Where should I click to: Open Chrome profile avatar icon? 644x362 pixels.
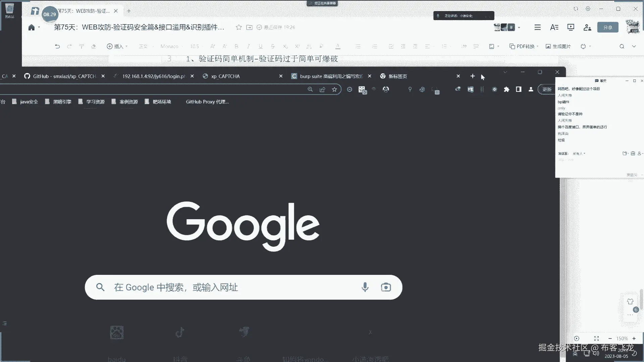pos(531,89)
